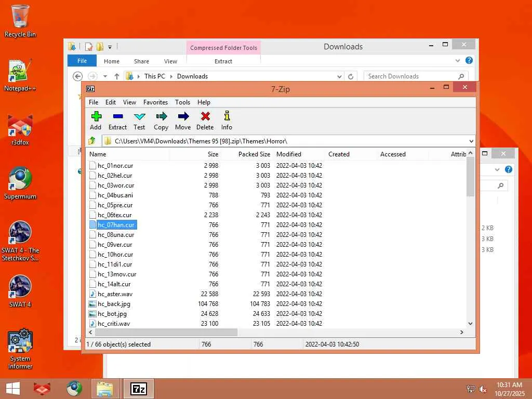Open the Explorer recent locations dropdown
The width and height of the screenshot is (532, 399).
(x=105, y=76)
